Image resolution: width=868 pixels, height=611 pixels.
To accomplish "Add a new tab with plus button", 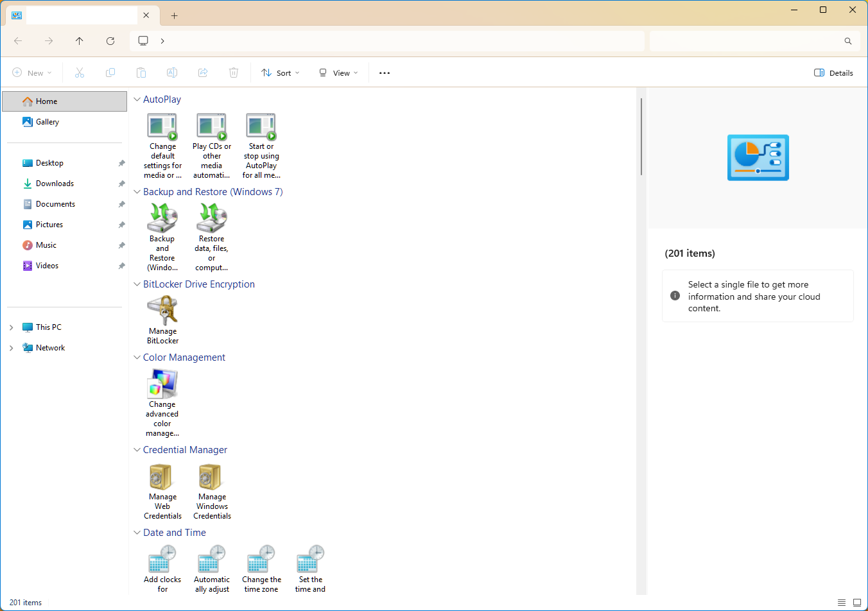I will 174,15.
